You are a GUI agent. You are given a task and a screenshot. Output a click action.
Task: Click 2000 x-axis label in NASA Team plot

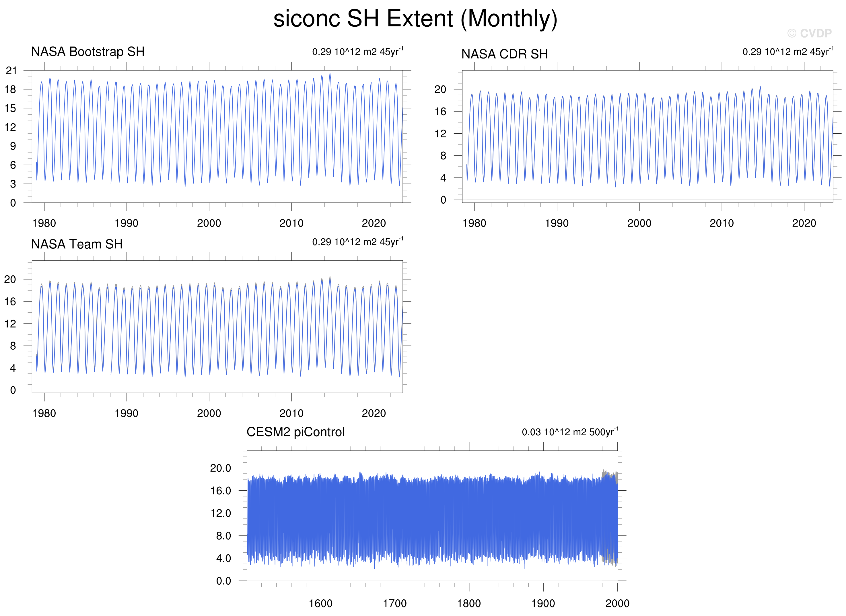(209, 413)
